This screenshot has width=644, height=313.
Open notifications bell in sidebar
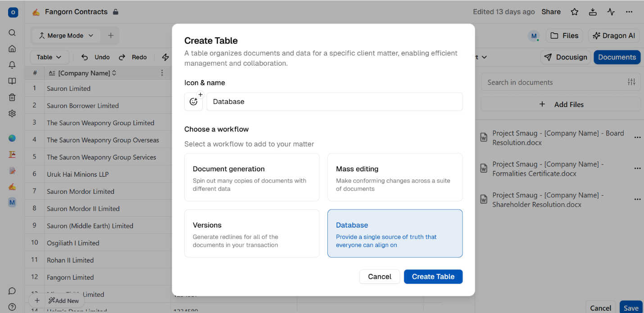coord(12,65)
